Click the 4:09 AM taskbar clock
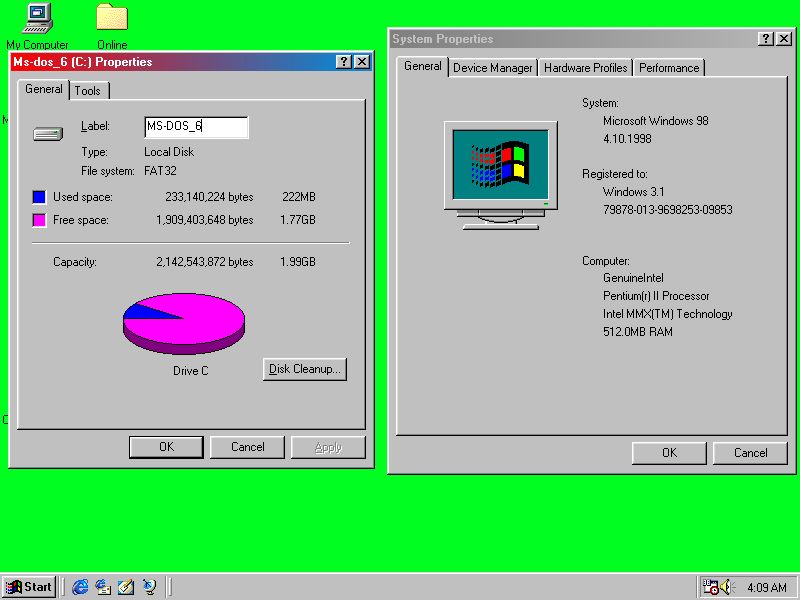This screenshot has width=800, height=600. (767, 587)
